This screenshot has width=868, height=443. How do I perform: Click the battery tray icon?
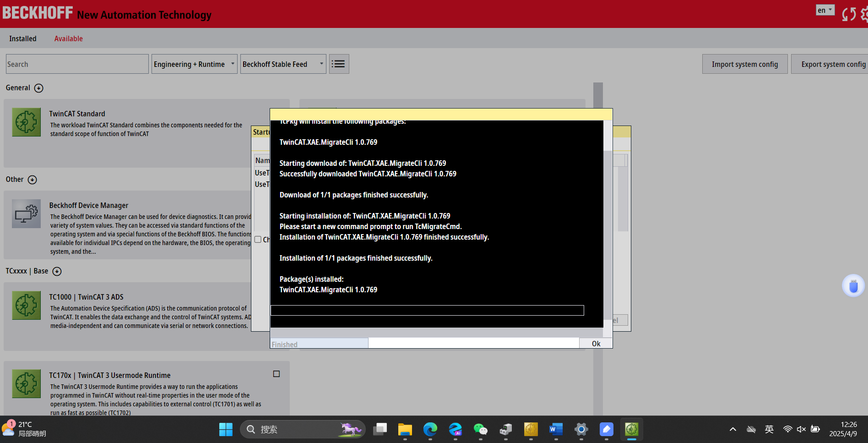[815, 429]
